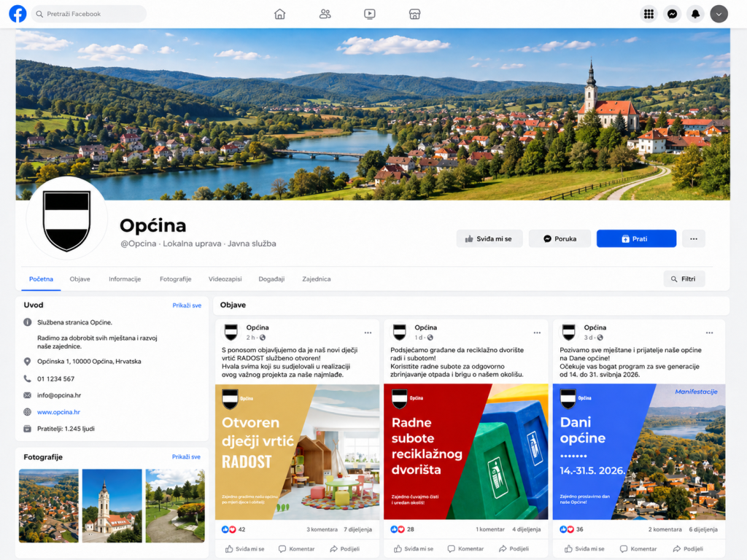Click the Sviđa mi se page button

[489, 238]
